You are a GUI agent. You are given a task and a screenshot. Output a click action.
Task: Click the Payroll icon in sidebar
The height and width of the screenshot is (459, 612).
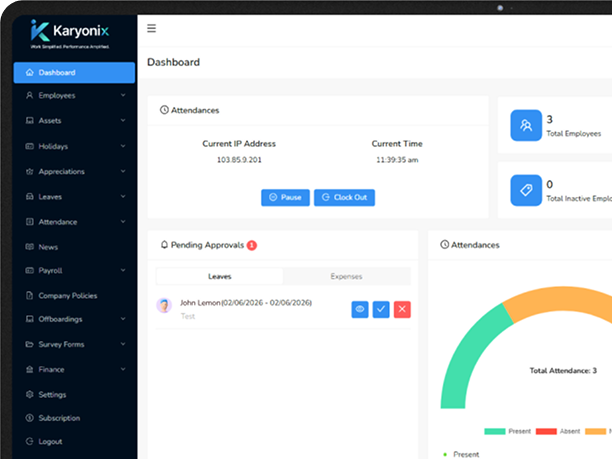pos(30,270)
